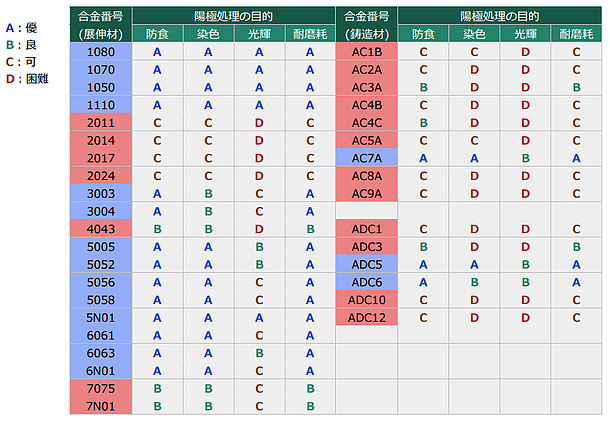Select the cast alloy cell AC9A
Image resolution: width=610 pixels, height=421 pixels.
tap(367, 193)
